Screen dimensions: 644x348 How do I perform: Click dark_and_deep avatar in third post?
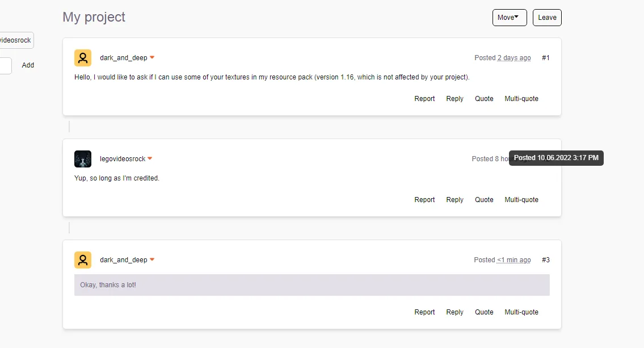pos(83,260)
